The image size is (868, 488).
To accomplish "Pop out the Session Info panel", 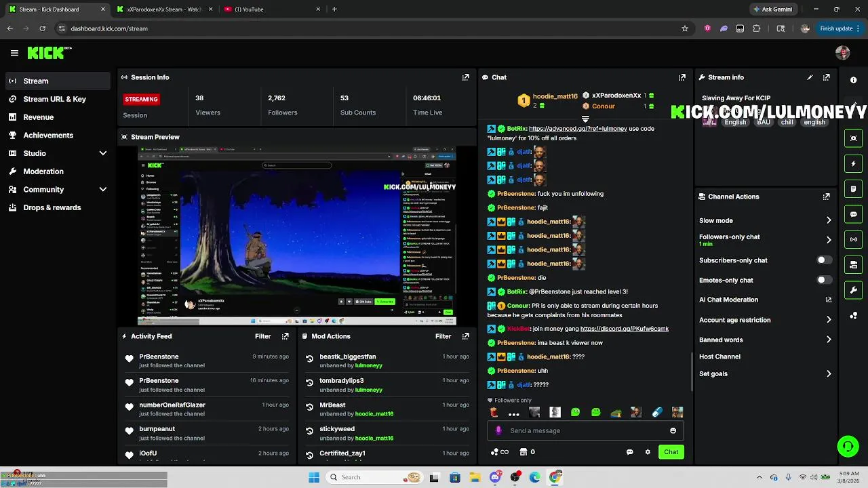I will 465,77.
